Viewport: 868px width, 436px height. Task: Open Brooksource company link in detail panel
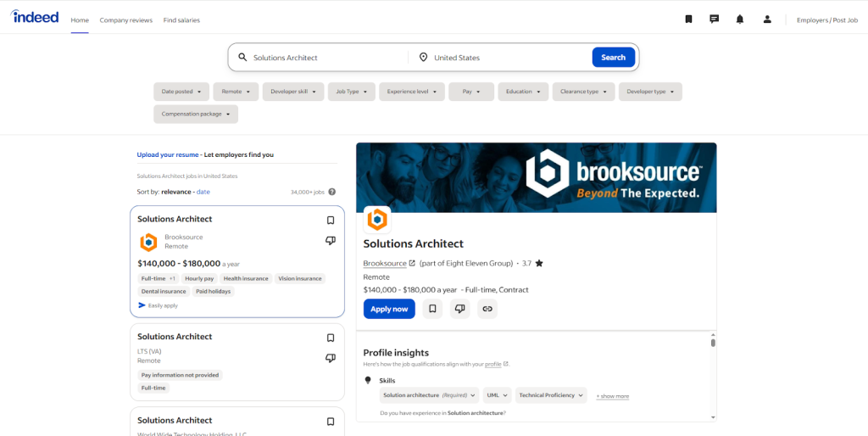click(x=385, y=264)
